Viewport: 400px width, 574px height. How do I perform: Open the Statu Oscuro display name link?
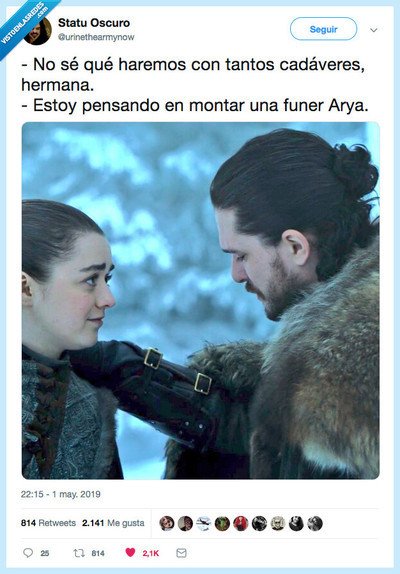[x=94, y=23]
